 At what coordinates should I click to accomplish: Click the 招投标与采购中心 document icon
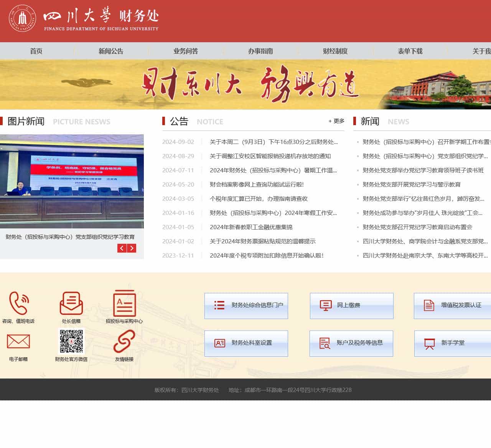coord(124,303)
